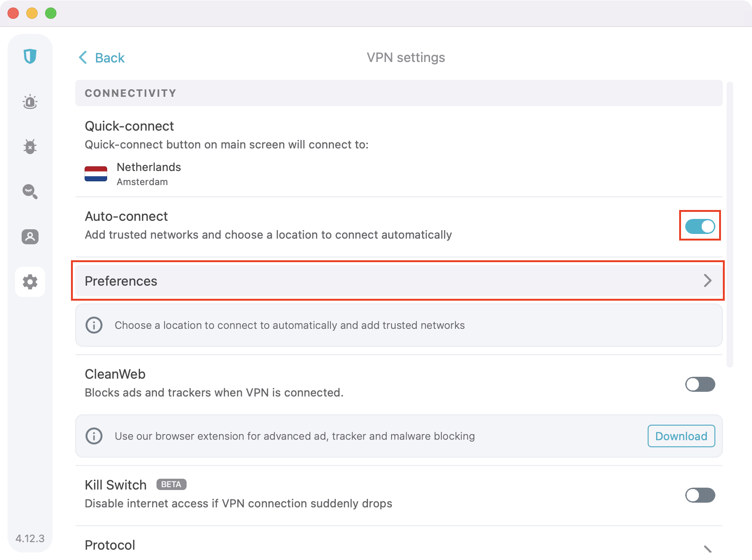
Task: Download the browser extension
Action: [681, 436]
